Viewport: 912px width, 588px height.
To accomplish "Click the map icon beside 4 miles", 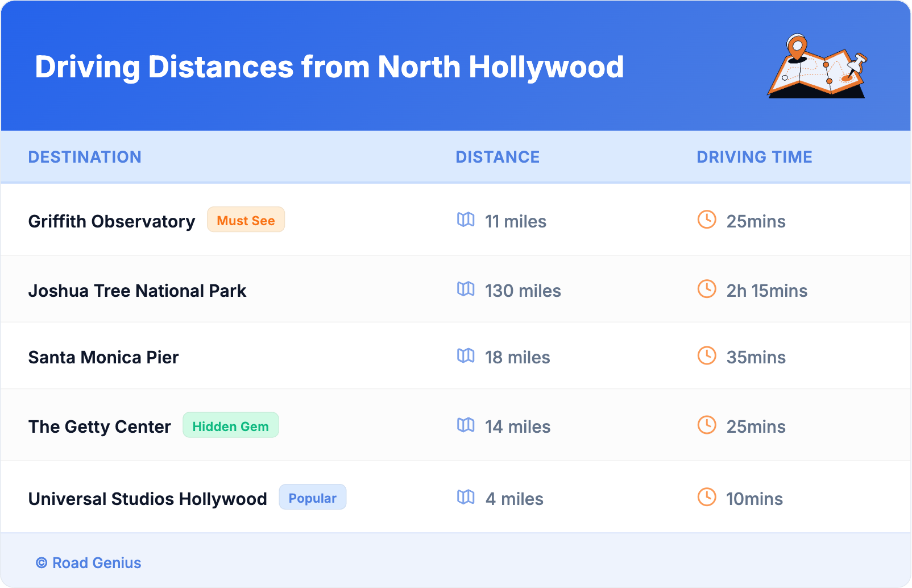I will point(466,497).
